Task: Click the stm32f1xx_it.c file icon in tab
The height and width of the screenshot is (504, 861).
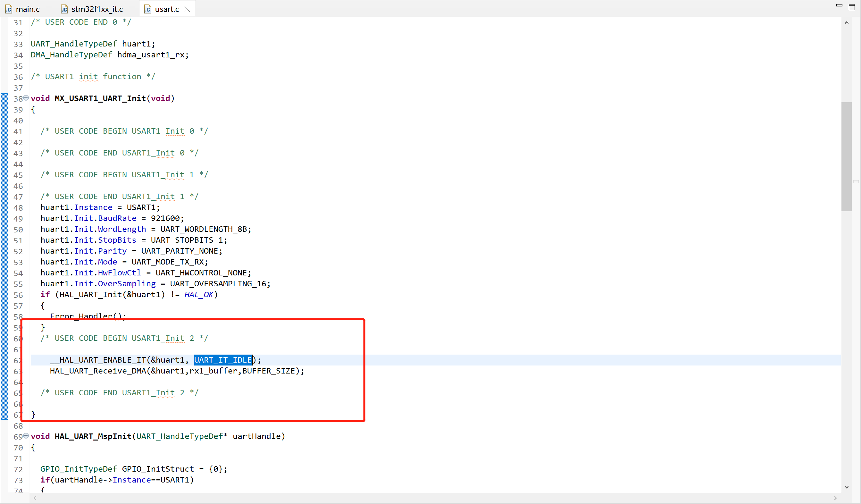Action: pyautogui.click(x=64, y=9)
